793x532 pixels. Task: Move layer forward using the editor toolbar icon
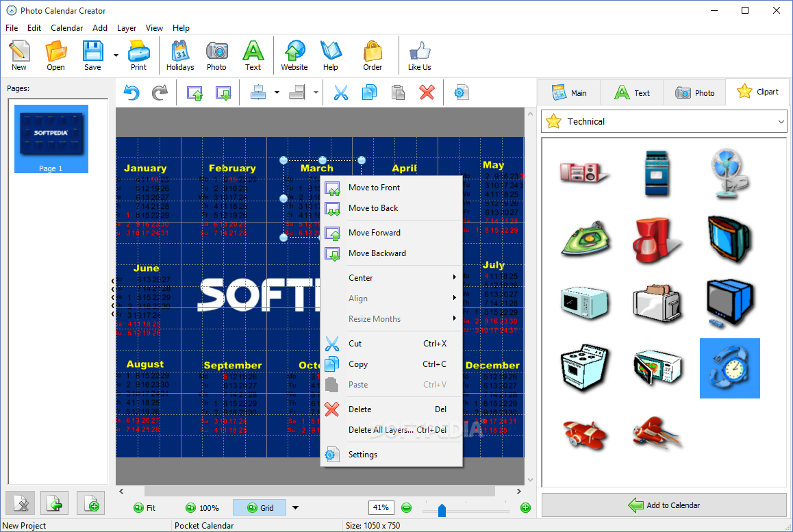point(194,92)
